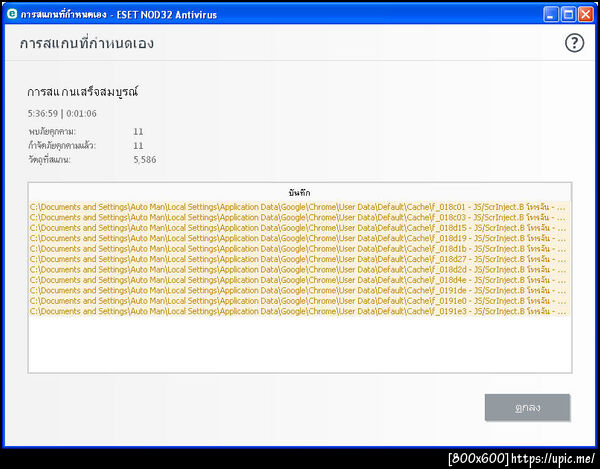Click the scan time 5:36:59 | 0:01:06
600x469 pixels.
tap(62, 114)
